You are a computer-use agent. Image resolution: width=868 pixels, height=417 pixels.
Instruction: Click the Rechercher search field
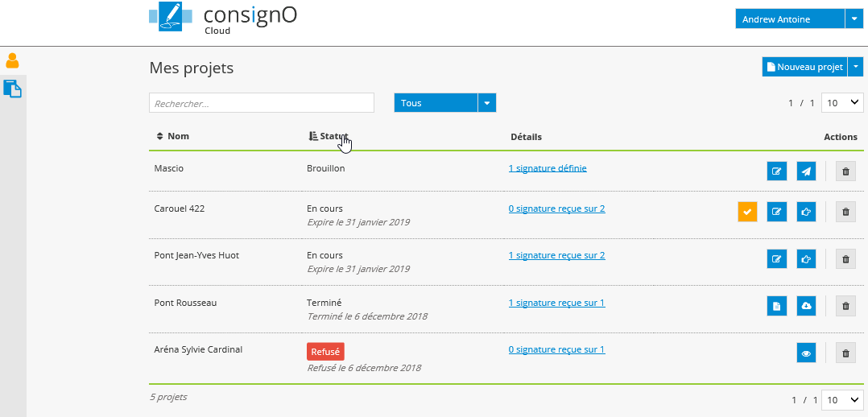coord(262,103)
